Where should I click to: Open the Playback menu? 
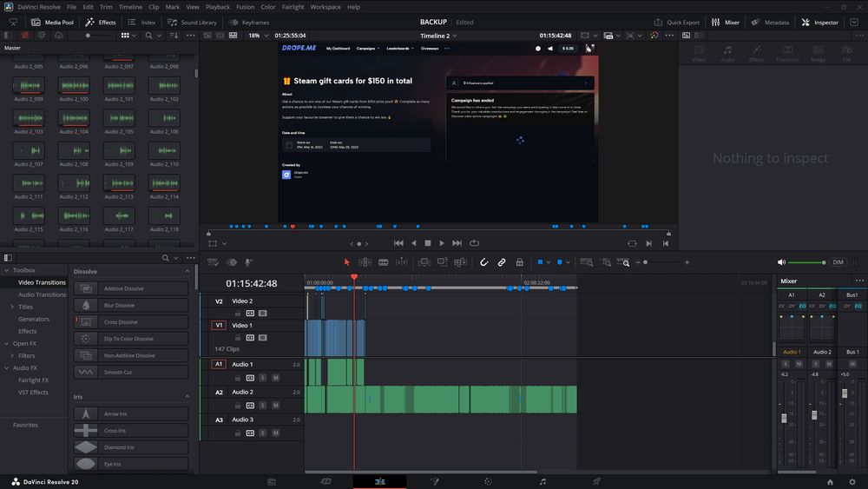[218, 7]
